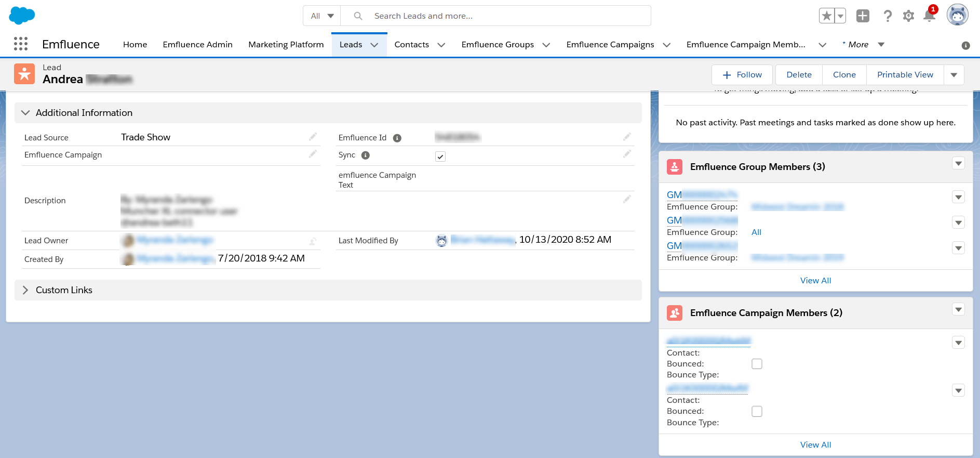Click the notifications bell icon

pyautogui.click(x=930, y=16)
